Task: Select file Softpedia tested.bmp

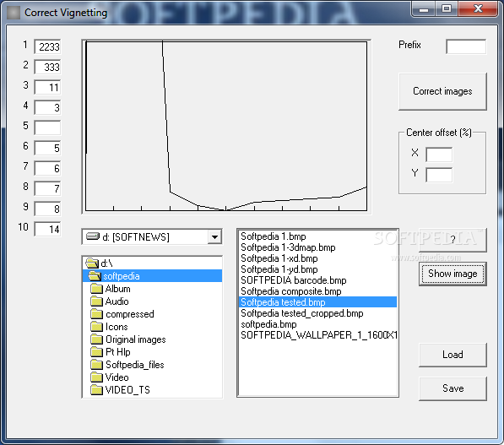Action: click(318, 302)
